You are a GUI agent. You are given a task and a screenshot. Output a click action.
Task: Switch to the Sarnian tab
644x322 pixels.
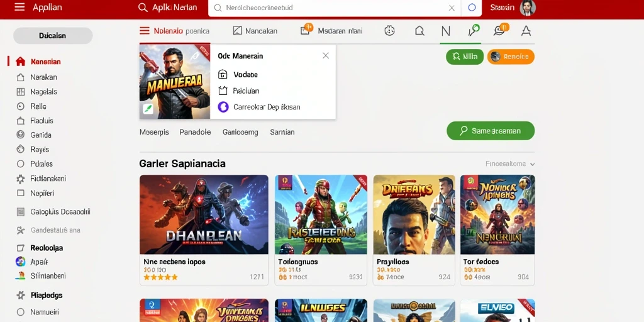282,132
